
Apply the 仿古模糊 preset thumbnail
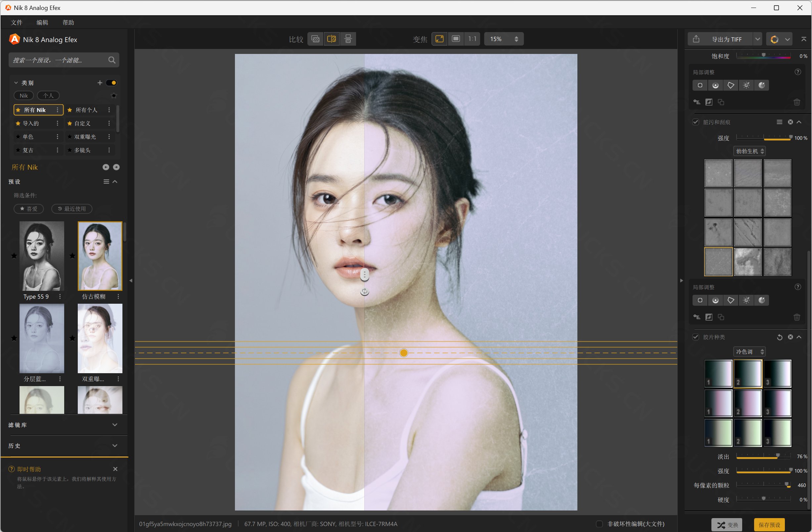(x=100, y=256)
